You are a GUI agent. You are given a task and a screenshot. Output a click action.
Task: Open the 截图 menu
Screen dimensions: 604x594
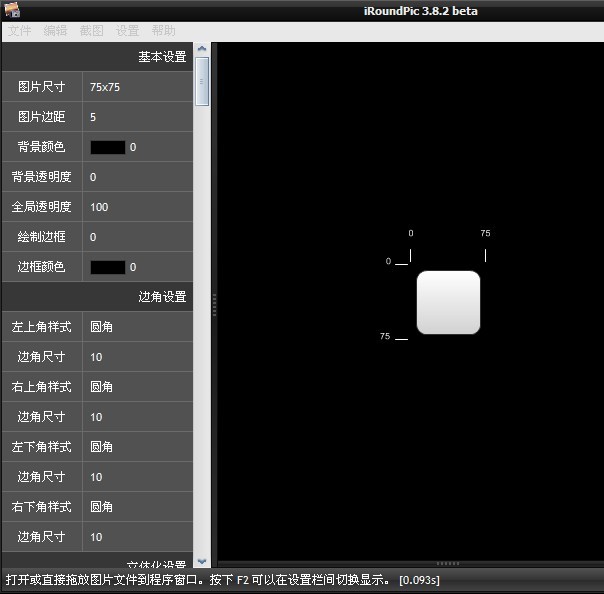click(92, 31)
